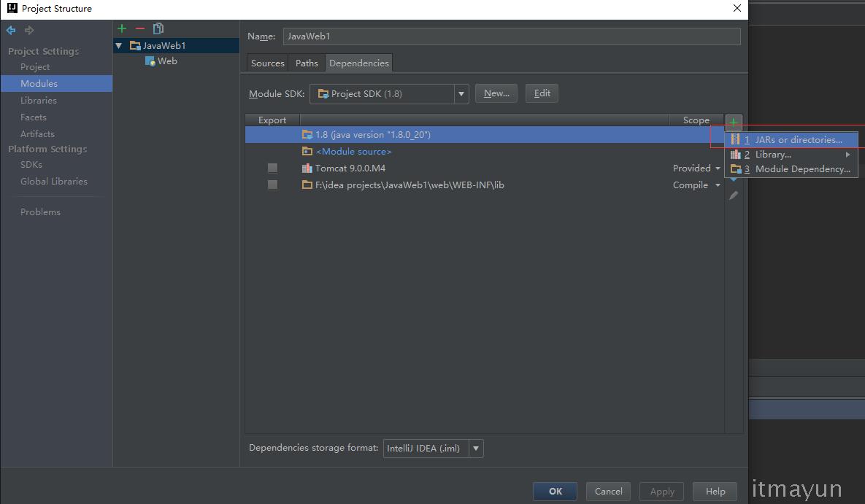Click the green add dependency plus

pos(733,122)
